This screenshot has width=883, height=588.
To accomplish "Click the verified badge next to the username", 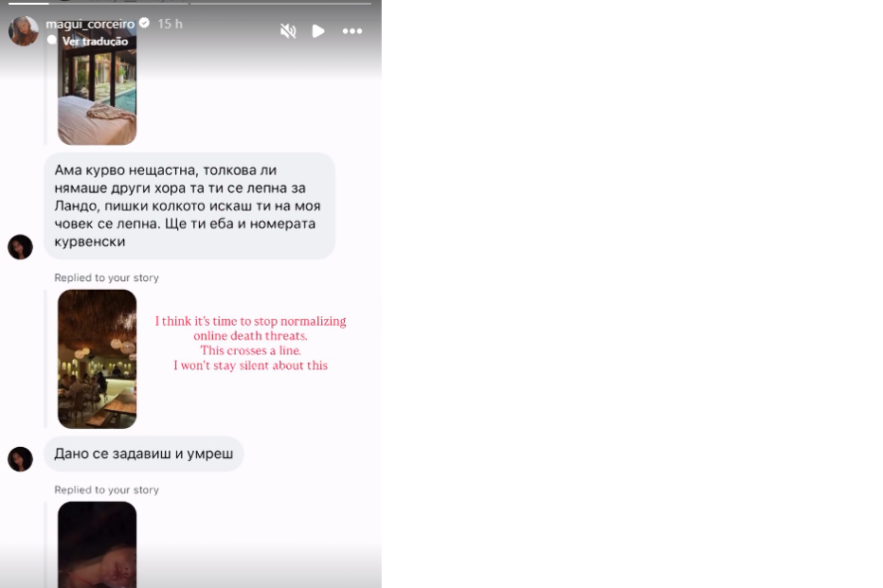I will pyautogui.click(x=144, y=23).
